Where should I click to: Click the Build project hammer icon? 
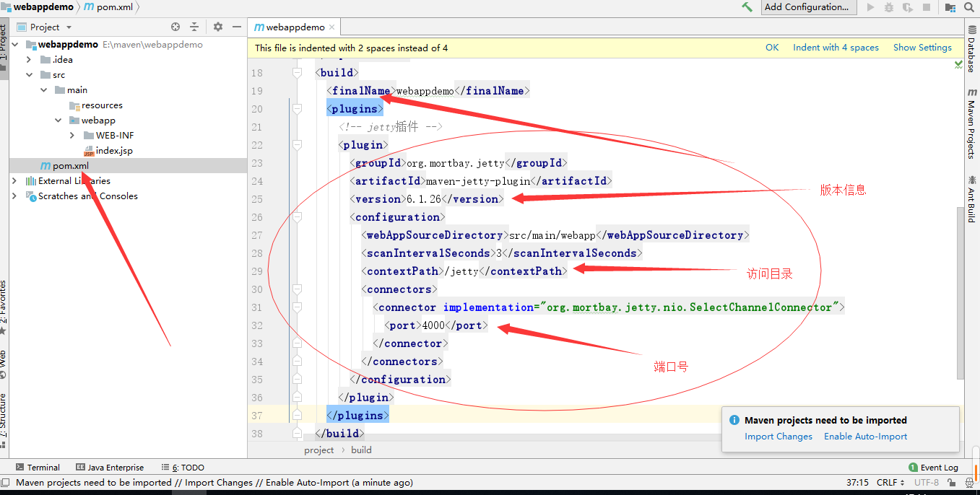coord(747,7)
